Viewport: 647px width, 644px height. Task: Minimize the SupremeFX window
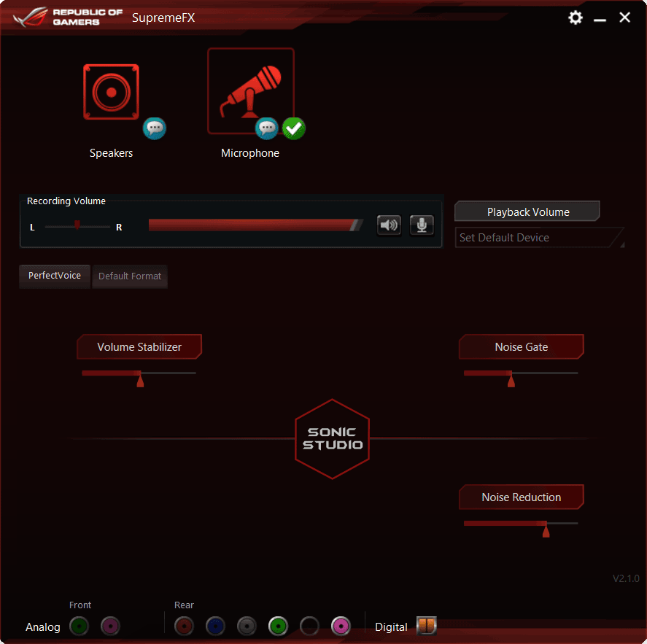pos(600,18)
